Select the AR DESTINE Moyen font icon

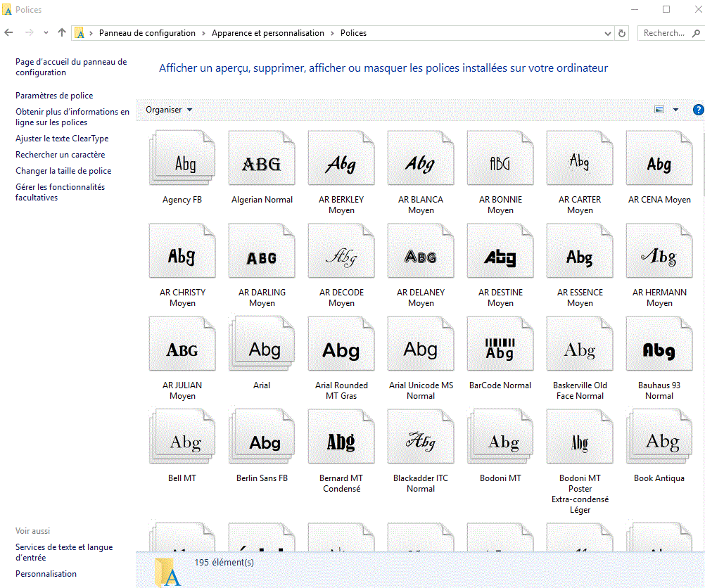click(500, 250)
